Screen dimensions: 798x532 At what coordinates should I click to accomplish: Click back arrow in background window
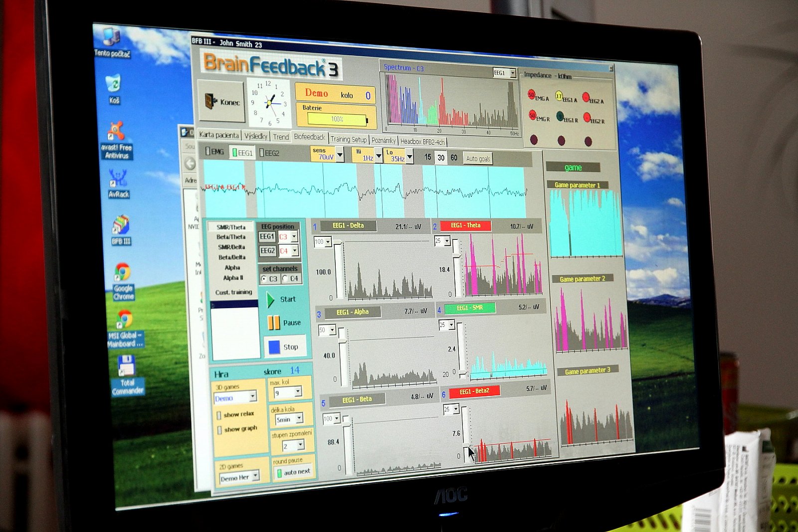pyautogui.click(x=190, y=163)
